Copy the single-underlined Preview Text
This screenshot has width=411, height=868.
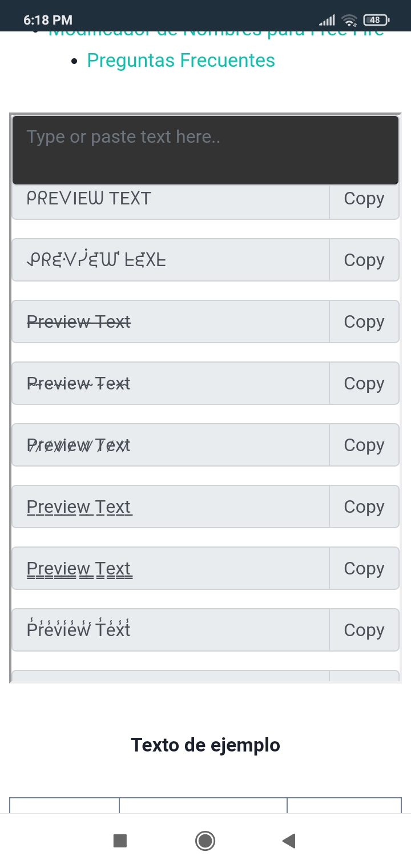click(364, 507)
